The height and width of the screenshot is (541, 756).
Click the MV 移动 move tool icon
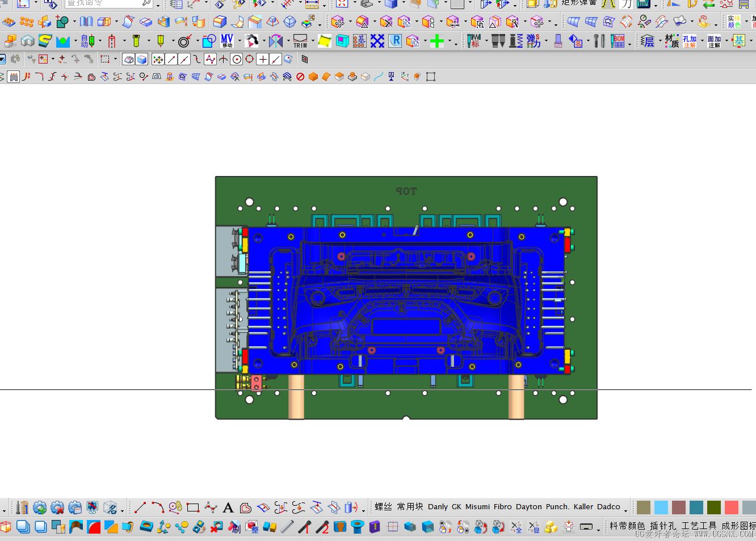click(x=227, y=41)
